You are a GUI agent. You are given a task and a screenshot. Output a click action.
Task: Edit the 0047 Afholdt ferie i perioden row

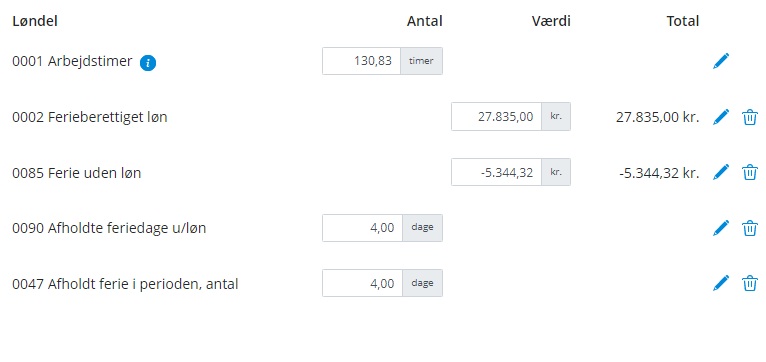click(721, 283)
